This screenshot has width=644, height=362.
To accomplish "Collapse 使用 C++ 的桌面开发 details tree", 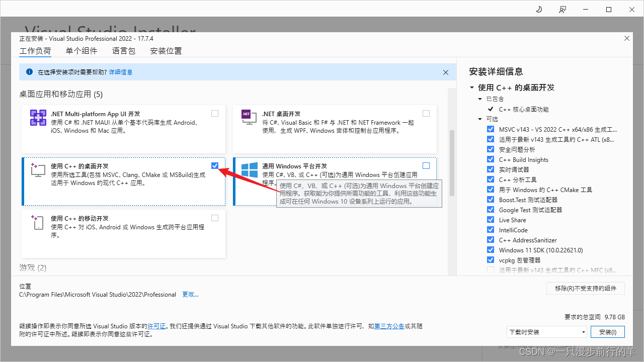I will click(x=472, y=87).
